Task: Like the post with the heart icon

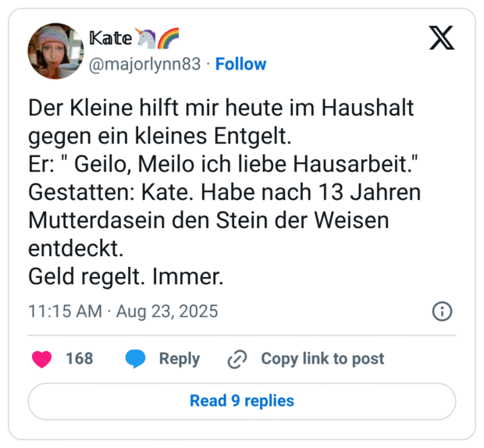Action: click(x=41, y=359)
